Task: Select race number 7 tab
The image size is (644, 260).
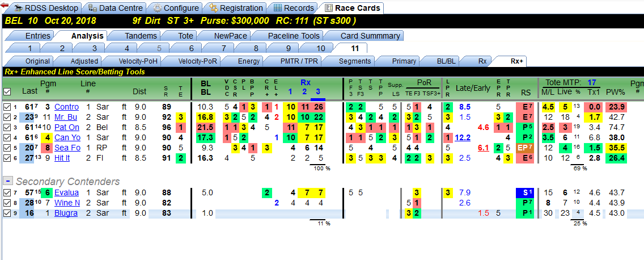Action: pos(223,49)
